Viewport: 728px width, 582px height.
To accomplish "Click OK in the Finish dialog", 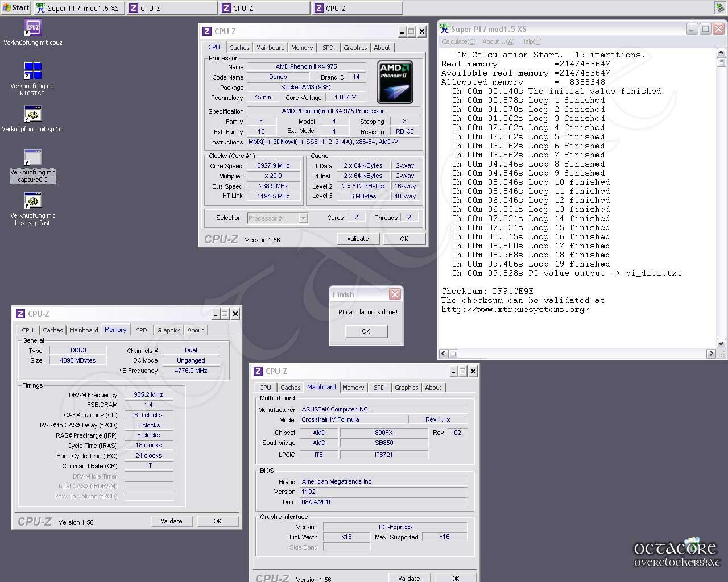I will [366, 331].
